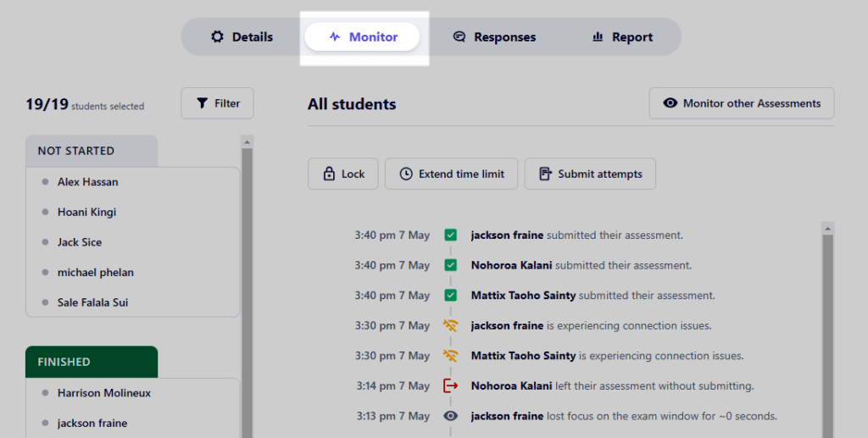The height and width of the screenshot is (438, 868).
Task: Click connection issue icon for jackson fraine
Action: pyautogui.click(x=451, y=325)
